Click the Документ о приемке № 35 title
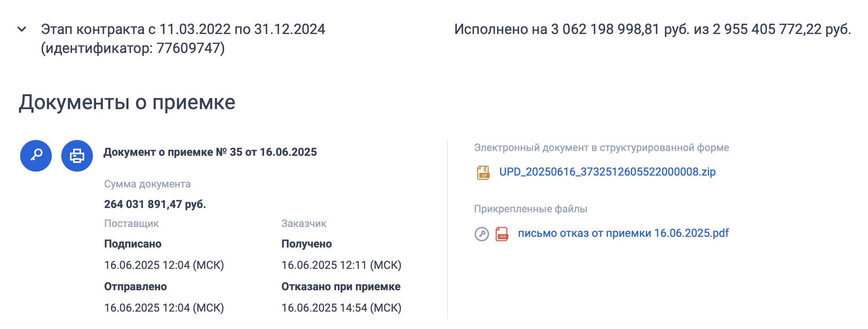This screenshot has width=868, height=329. (x=210, y=152)
